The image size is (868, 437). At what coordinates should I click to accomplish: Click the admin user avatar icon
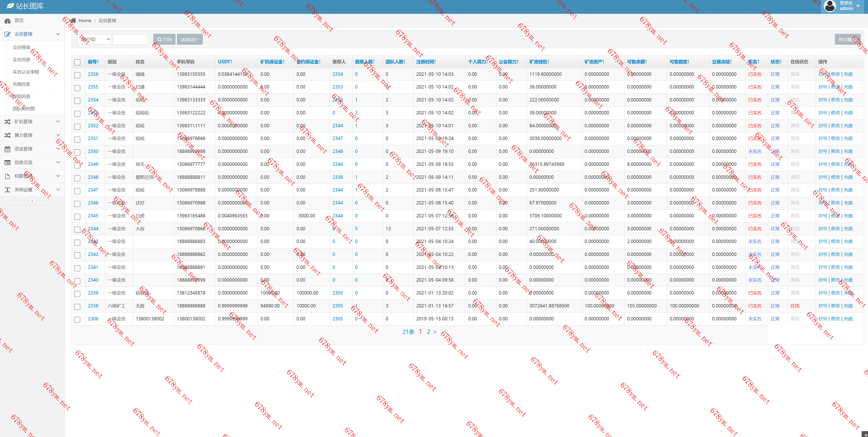[830, 6]
